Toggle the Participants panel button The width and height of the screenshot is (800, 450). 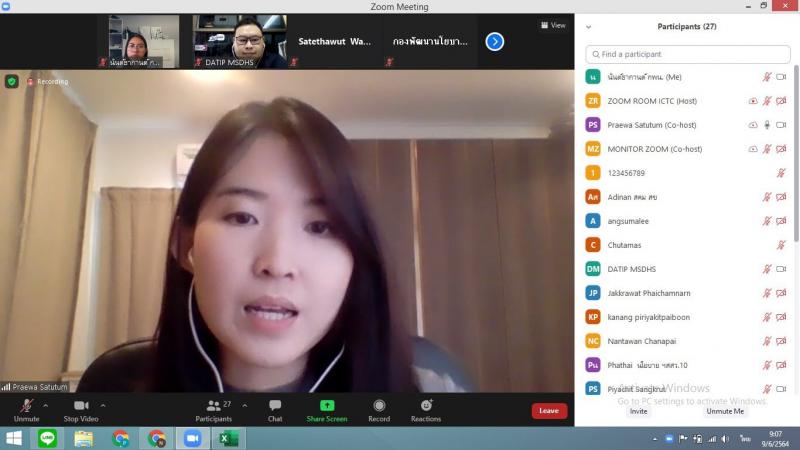point(213,411)
